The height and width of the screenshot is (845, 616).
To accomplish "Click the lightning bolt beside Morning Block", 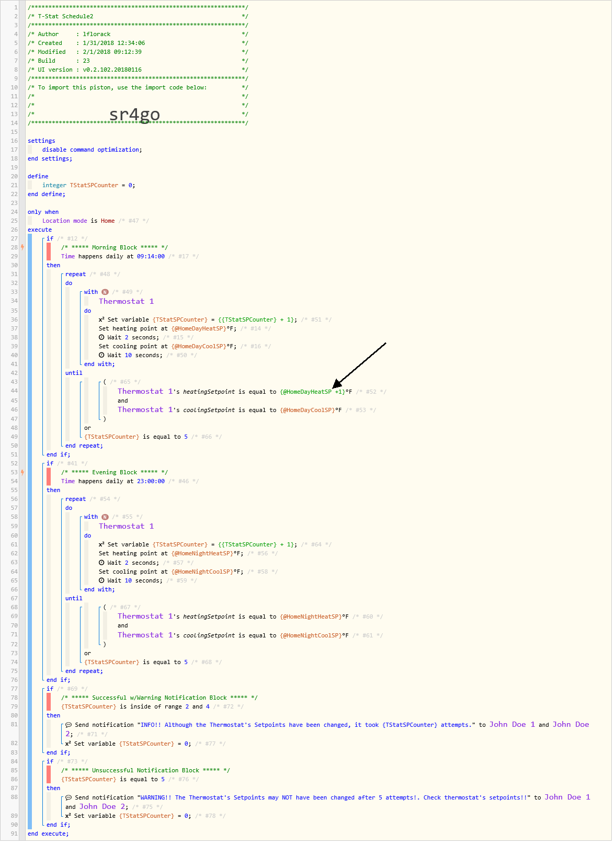I will [x=22, y=247].
